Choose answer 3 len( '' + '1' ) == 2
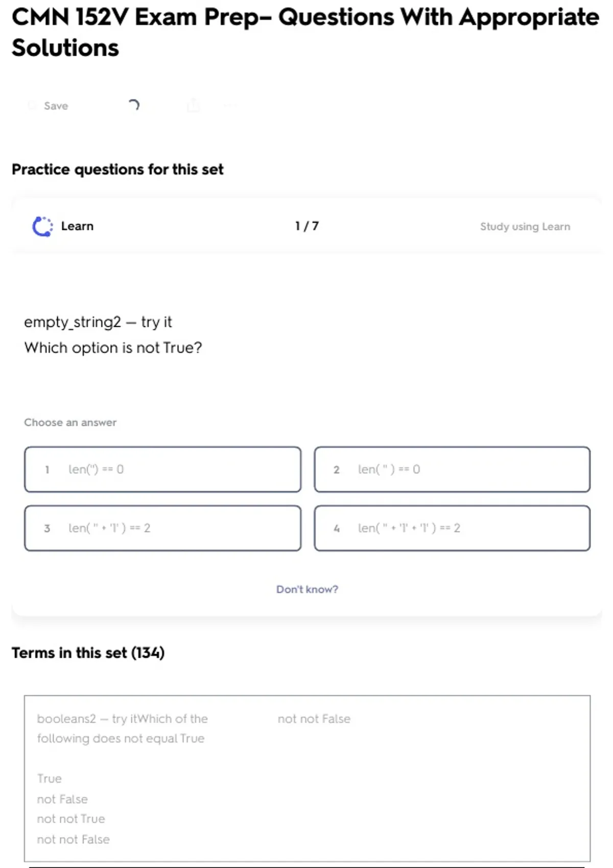Image resolution: width=613 pixels, height=868 pixels. (x=162, y=528)
